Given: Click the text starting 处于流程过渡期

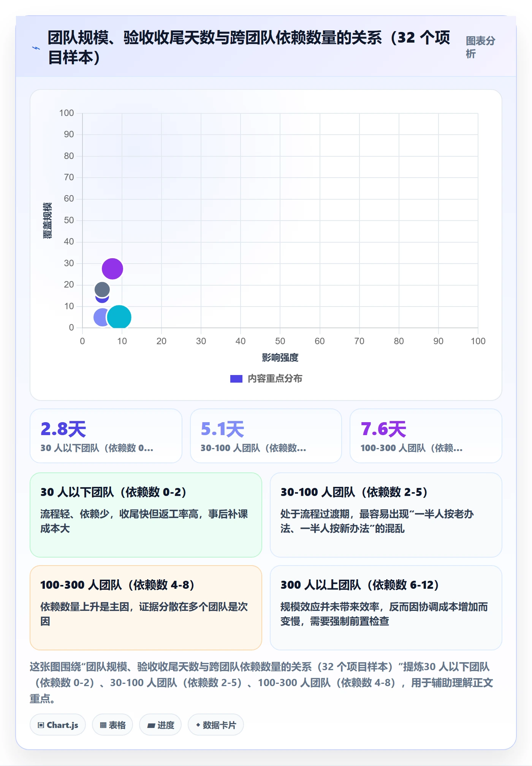Looking at the screenshot, I should (377, 521).
